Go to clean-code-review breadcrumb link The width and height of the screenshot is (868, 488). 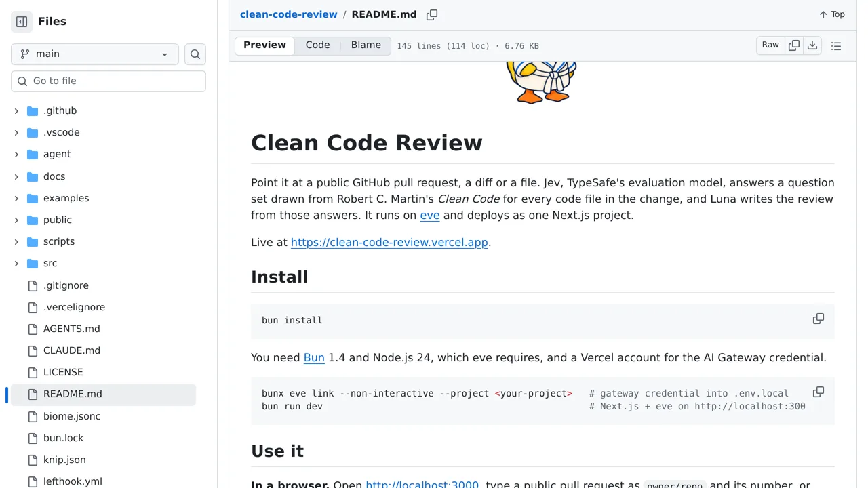pos(288,14)
